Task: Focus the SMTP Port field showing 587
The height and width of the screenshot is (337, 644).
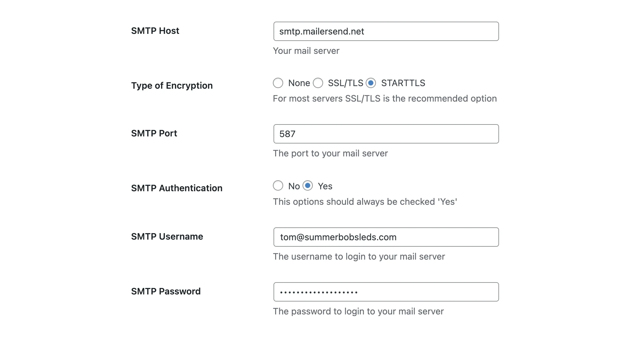Action: coord(386,134)
